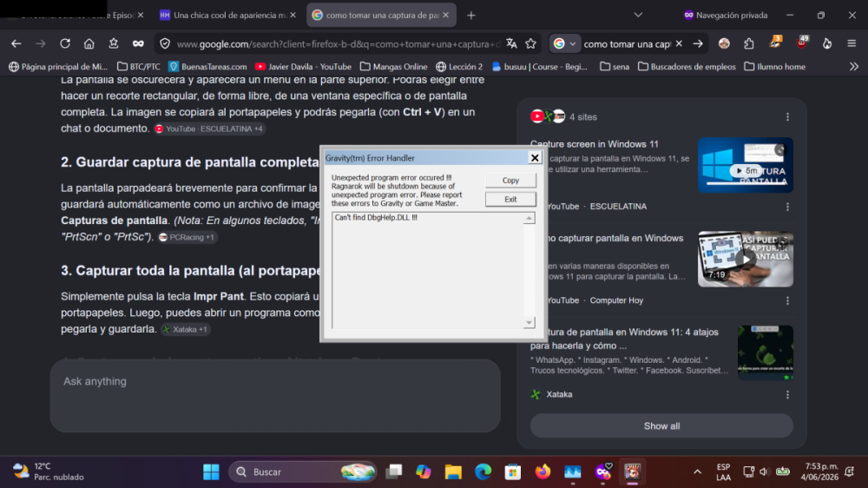Click the 'Ask anything' input box
Screen dimensions: 868x488
(275, 395)
